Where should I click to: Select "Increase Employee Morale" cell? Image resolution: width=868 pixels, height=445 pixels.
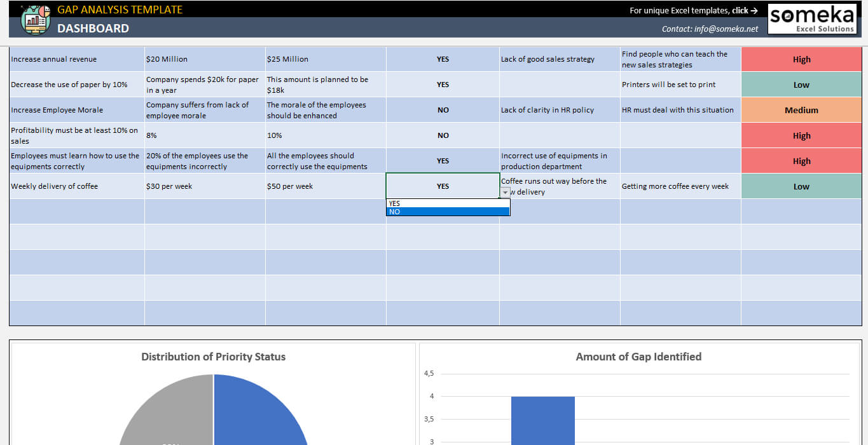coord(77,110)
